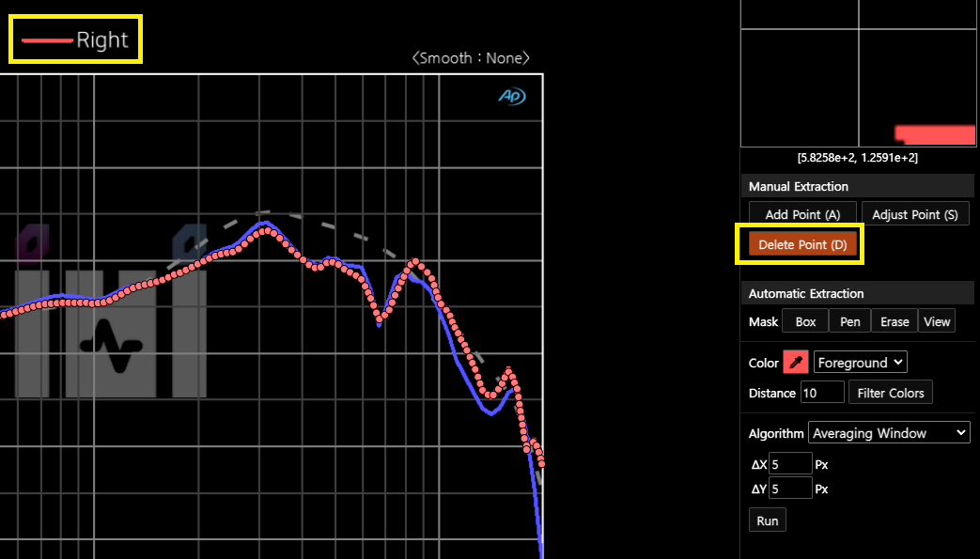This screenshot has width=980, height=559.
Task: Click the Smooth : None label
Action: [471, 58]
